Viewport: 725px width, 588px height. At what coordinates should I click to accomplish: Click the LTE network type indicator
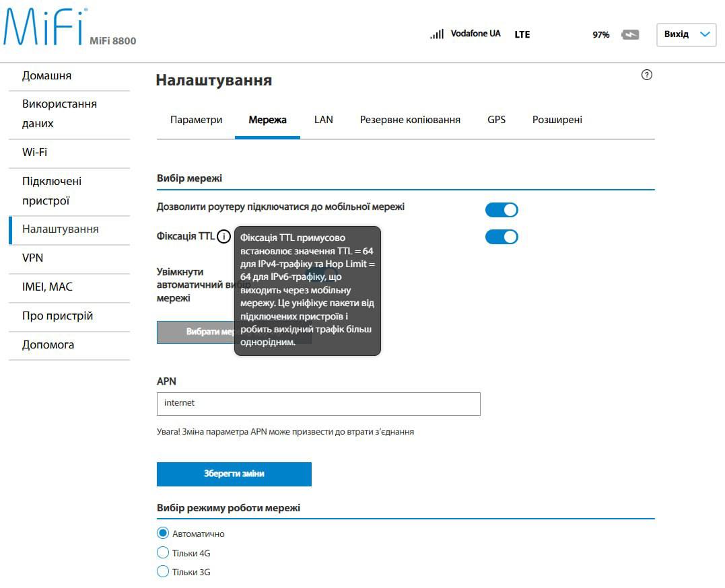point(522,35)
